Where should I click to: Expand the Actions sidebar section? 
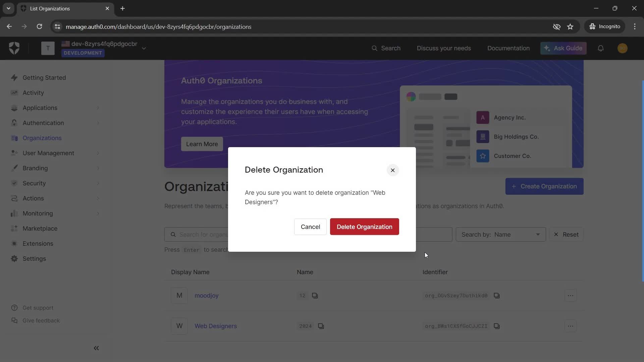[55, 198]
